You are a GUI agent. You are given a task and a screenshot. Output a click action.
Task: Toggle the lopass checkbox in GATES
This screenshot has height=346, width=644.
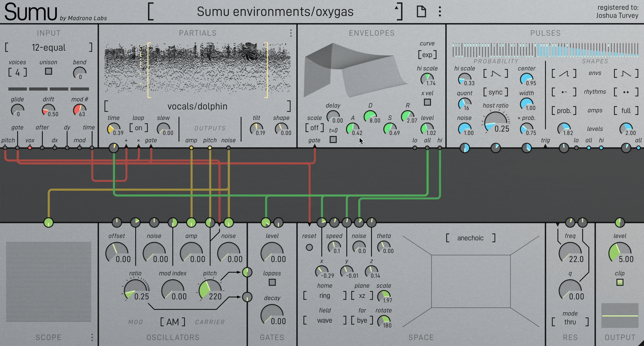pyautogui.click(x=272, y=282)
